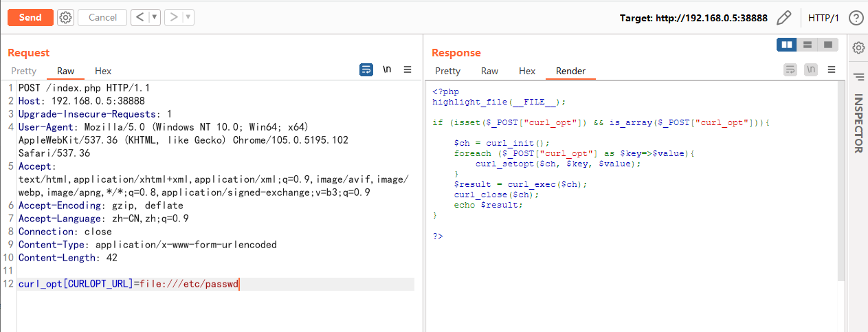Select side-by-side split layout
This screenshot has width=868, height=332.
[787, 45]
